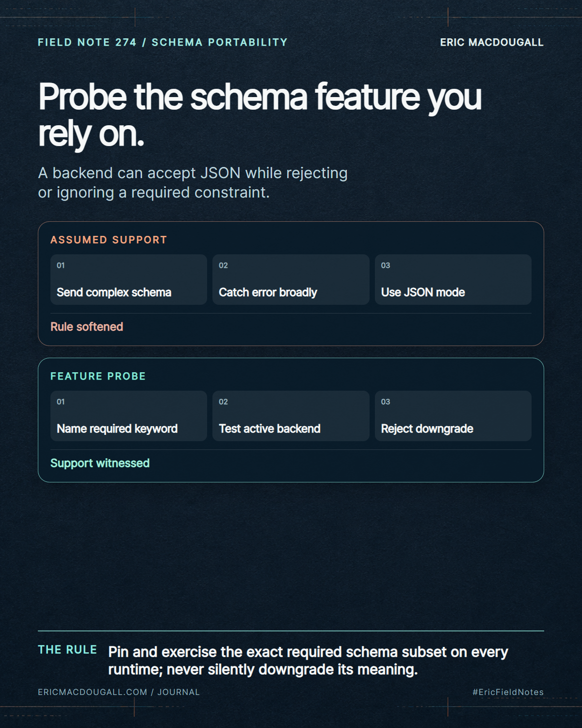Click the ERICMACDOUGALL.COM / JOURNAL link
The height and width of the screenshot is (728, 582).
pyautogui.click(x=119, y=692)
